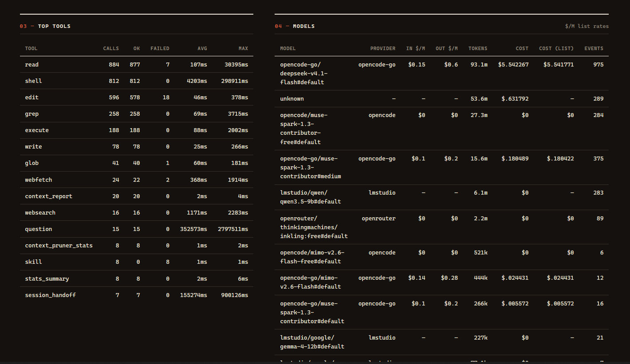Image resolution: width=630 pixels, height=364 pixels.
Task: Click the EVENTS column header
Action: coord(594,48)
